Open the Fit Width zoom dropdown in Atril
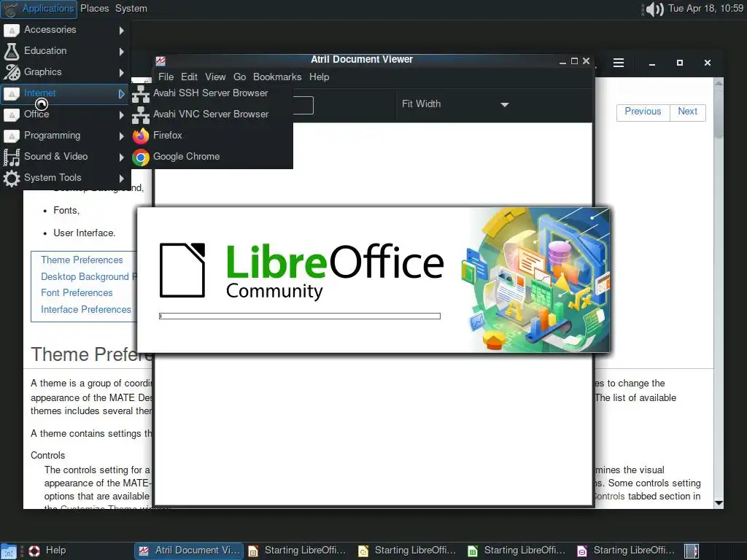The width and height of the screenshot is (747, 560). (455, 104)
